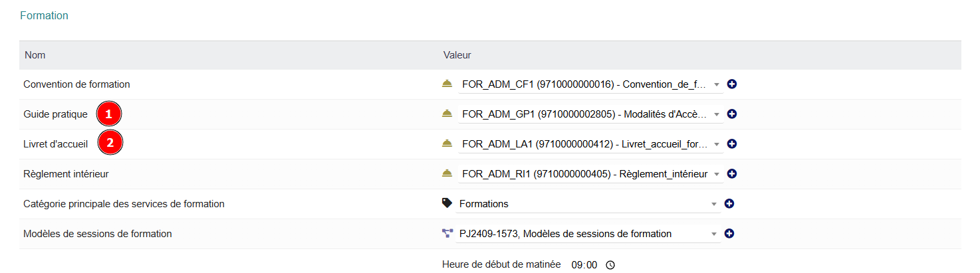The height and width of the screenshot is (273, 980).
Task: Click bell icon before FOR_ADM_CF1 entry
Action: pyautogui.click(x=447, y=84)
